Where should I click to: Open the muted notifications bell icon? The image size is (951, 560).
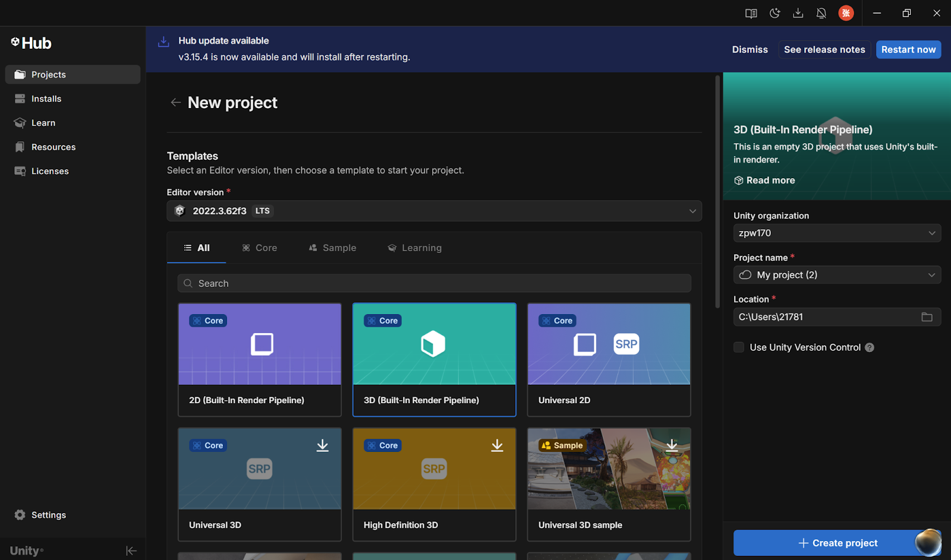(821, 13)
